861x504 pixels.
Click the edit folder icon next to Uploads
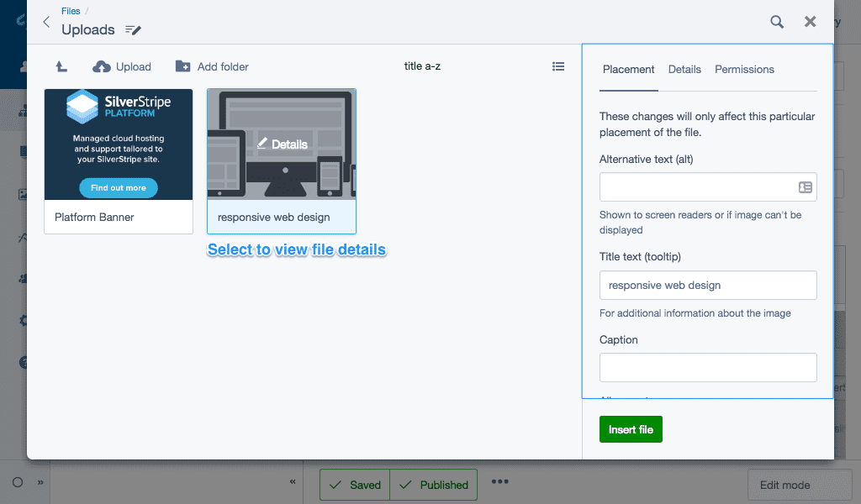[x=133, y=30]
